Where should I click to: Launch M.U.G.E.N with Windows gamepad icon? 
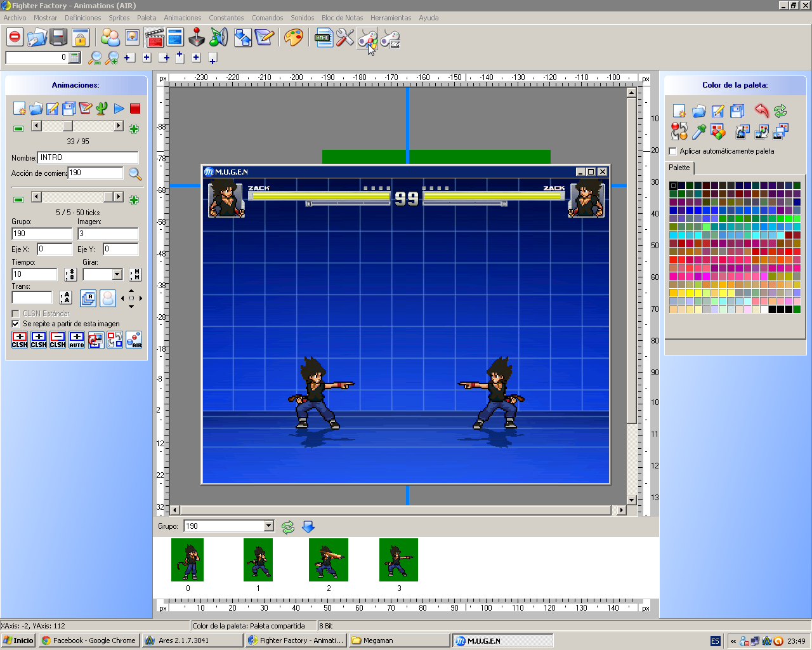(367, 39)
